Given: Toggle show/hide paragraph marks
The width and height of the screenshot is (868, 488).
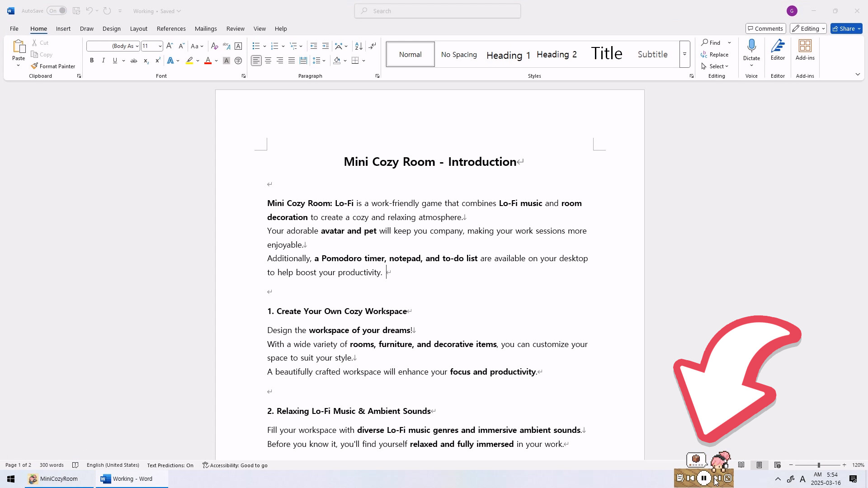Looking at the screenshot, I should point(373,46).
